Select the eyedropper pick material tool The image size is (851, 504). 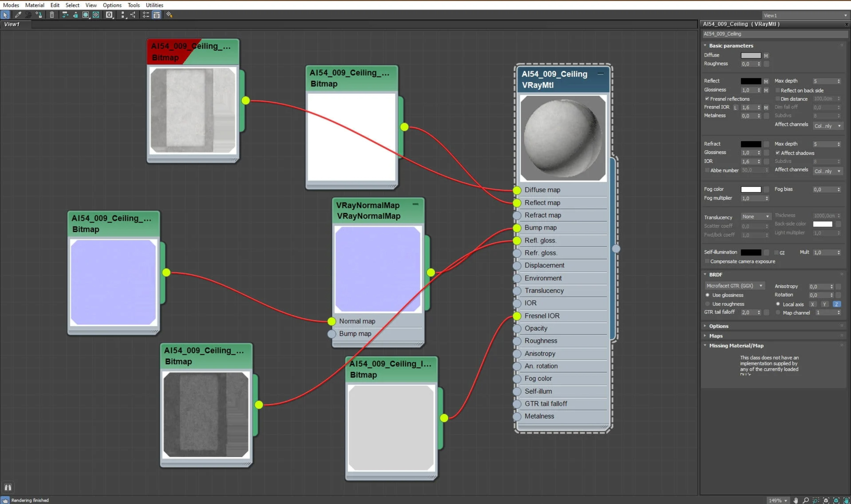point(18,15)
